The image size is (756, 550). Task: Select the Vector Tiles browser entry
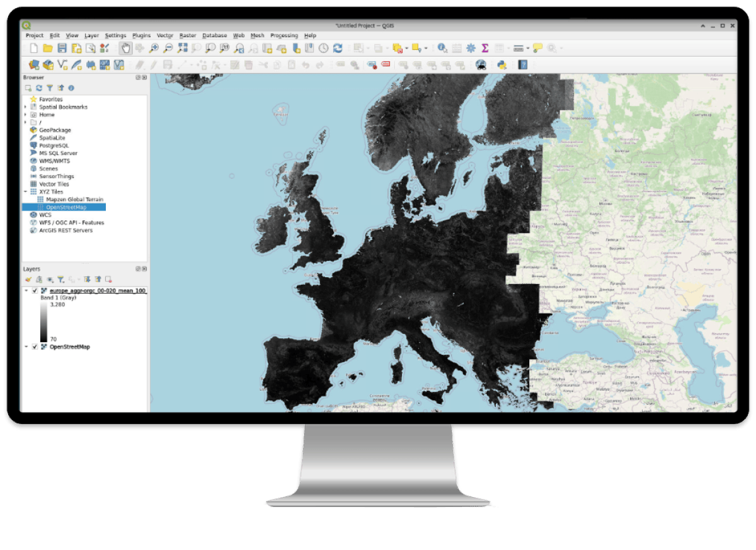pos(54,184)
